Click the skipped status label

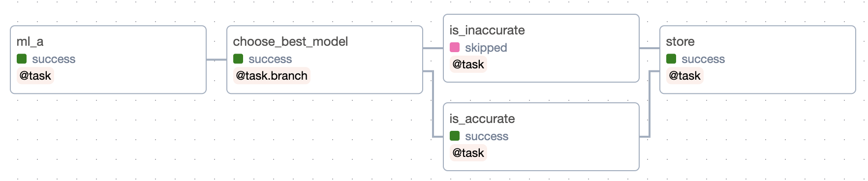(x=486, y=48)
